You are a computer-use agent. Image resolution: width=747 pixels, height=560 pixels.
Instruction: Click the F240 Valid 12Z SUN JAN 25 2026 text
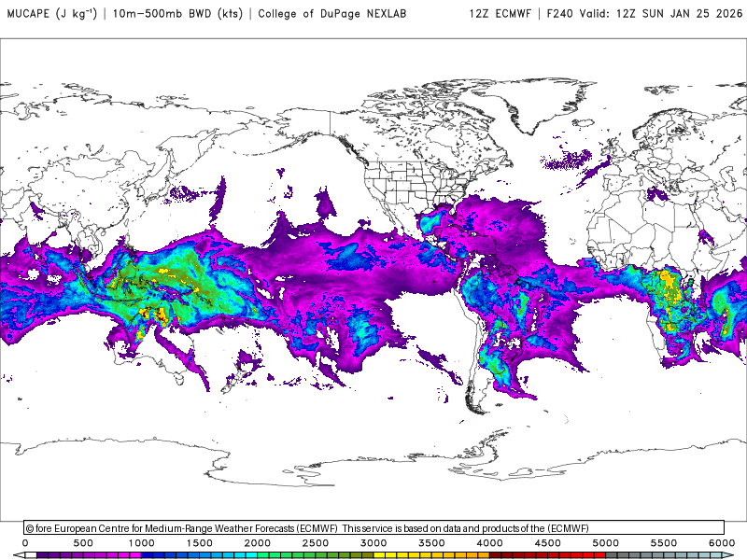tap(644, 13)
